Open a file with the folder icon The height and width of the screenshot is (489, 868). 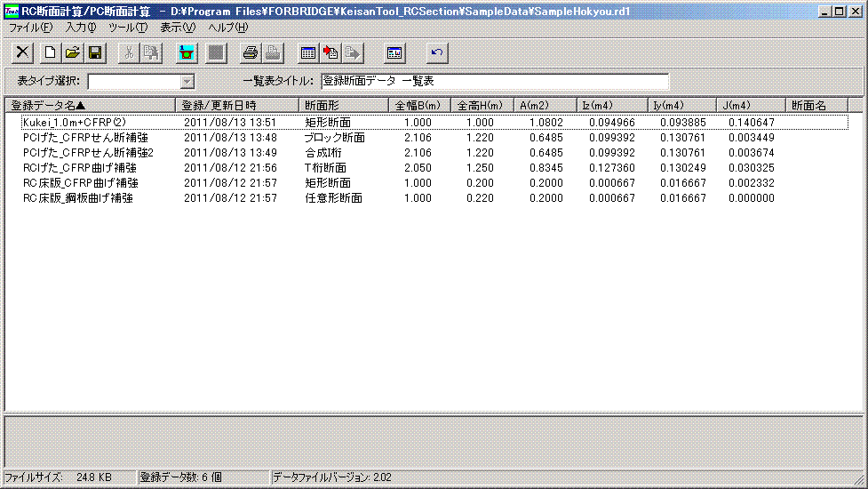click(x=72, y=53)
